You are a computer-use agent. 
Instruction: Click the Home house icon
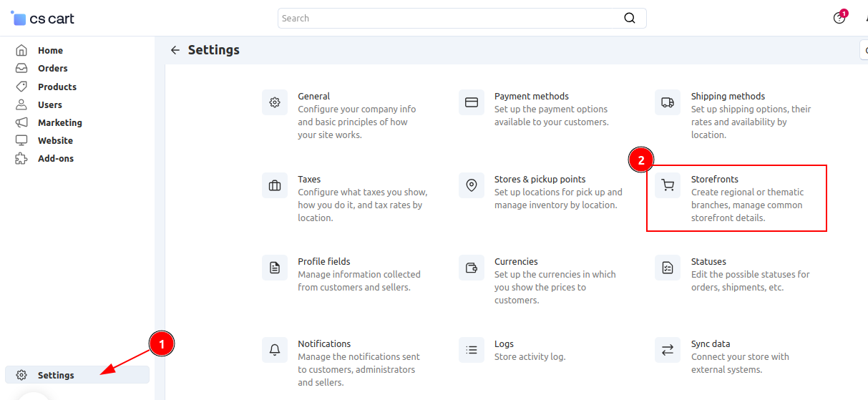pyautogui.click(x=22, y=50)
